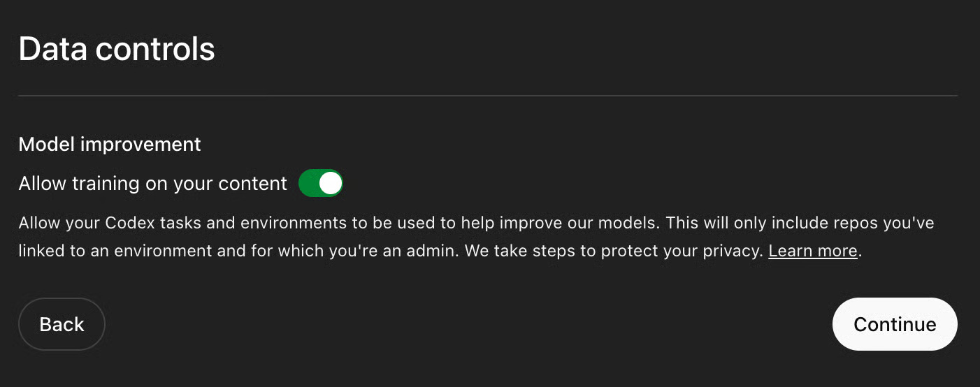
Task: Select the outlined Back pill button
Action: point(62,324)
